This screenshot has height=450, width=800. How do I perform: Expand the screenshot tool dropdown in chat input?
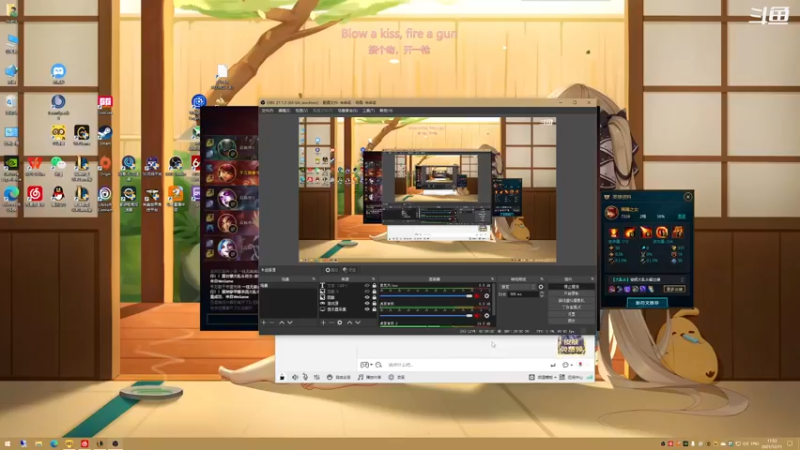tap(371, 365)
